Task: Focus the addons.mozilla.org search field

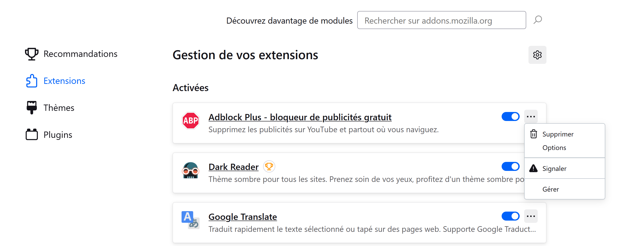Action: click(441, 20)
